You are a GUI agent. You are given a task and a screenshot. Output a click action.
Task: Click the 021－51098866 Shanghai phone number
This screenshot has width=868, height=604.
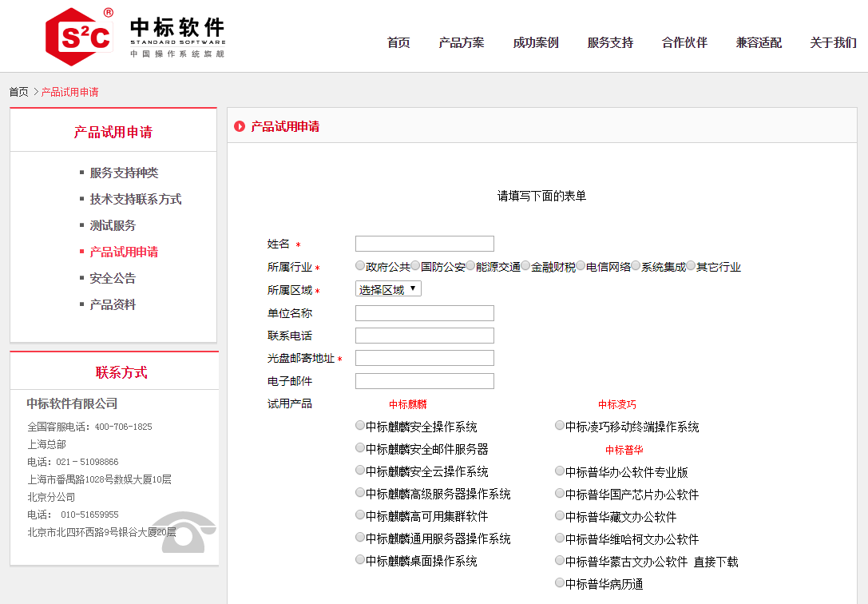(88, 462)
